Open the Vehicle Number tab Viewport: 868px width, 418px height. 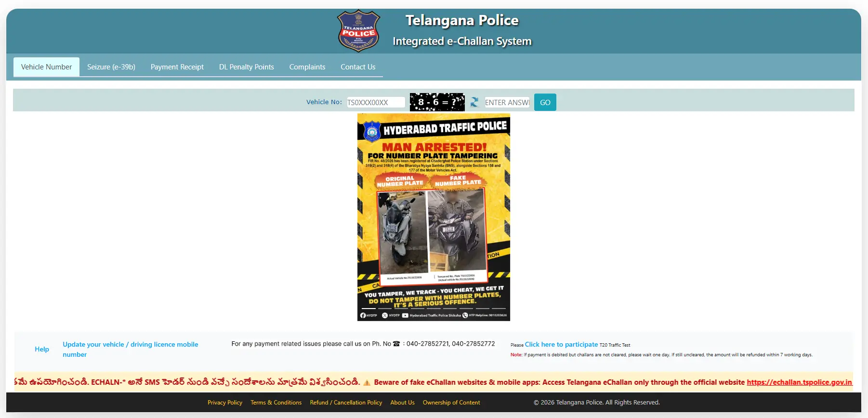click(46, 67)
